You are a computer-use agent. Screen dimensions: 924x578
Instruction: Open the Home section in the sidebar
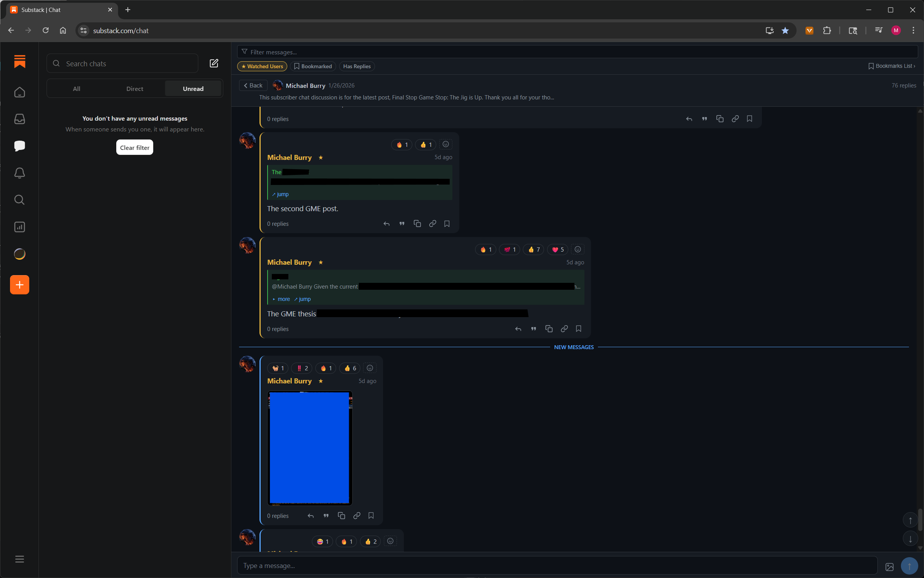click(x=19, y=92)
